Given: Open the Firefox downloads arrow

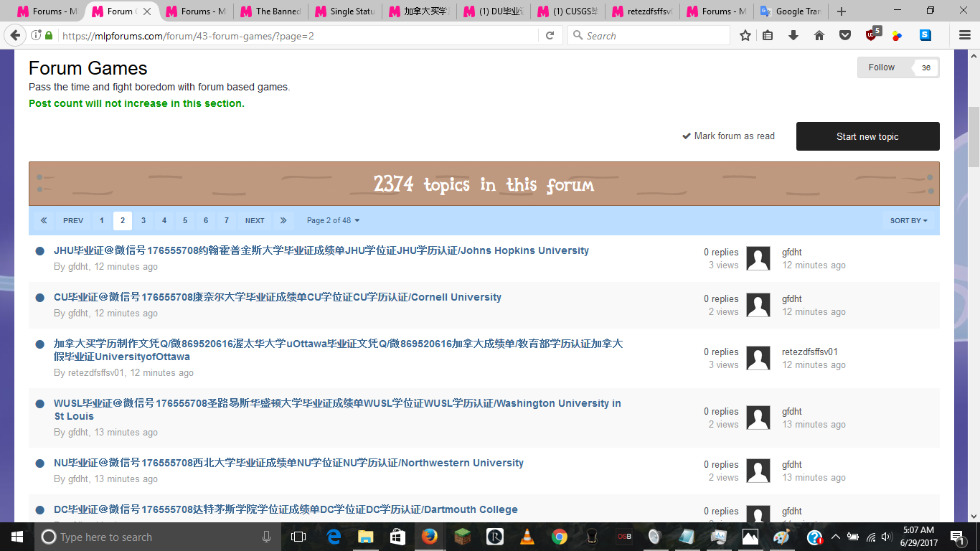Looking at the screenshot, I should pos(793,35).
